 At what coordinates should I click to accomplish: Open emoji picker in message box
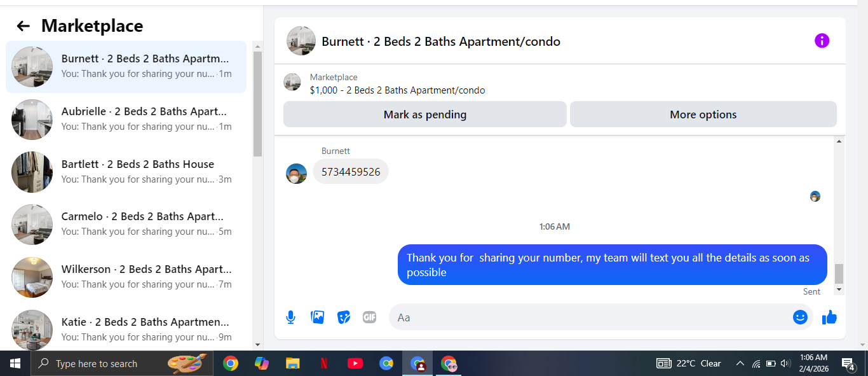pos(800,317)
